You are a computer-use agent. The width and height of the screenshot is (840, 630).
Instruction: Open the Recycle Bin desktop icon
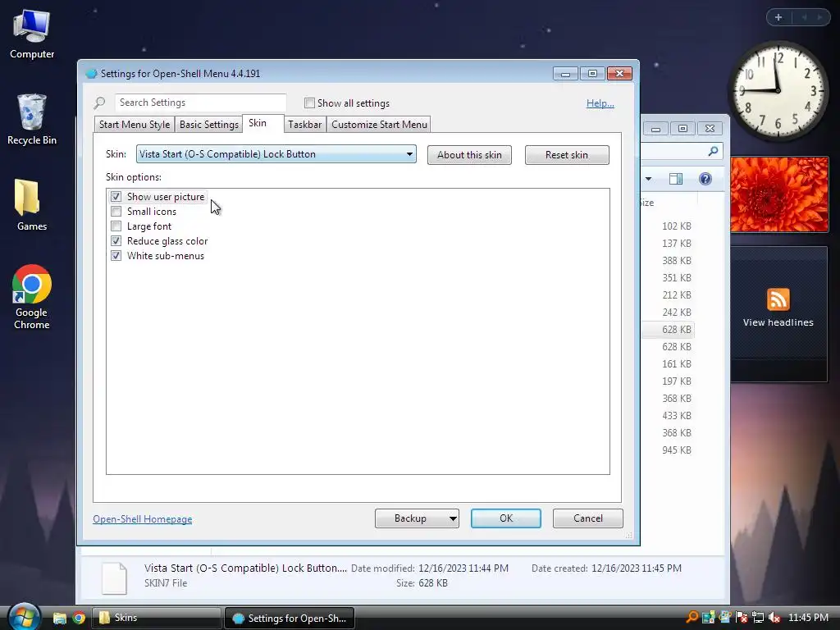tap(32, 120)
